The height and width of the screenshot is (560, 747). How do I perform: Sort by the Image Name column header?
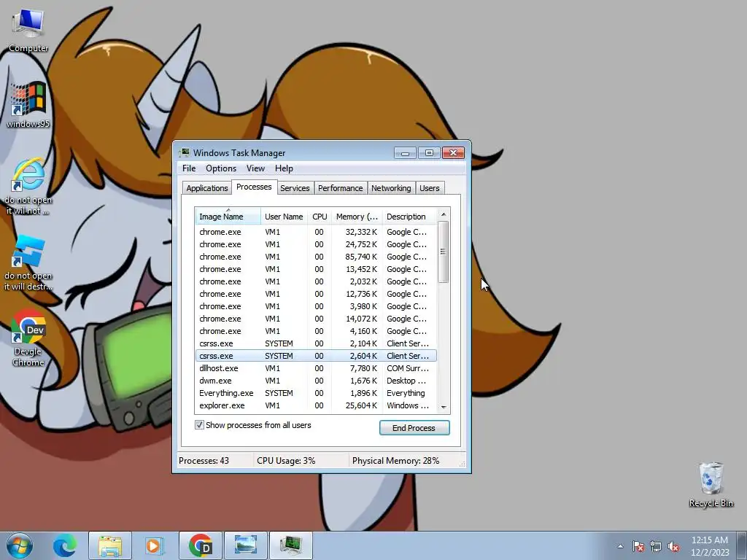tap(228, 217)
